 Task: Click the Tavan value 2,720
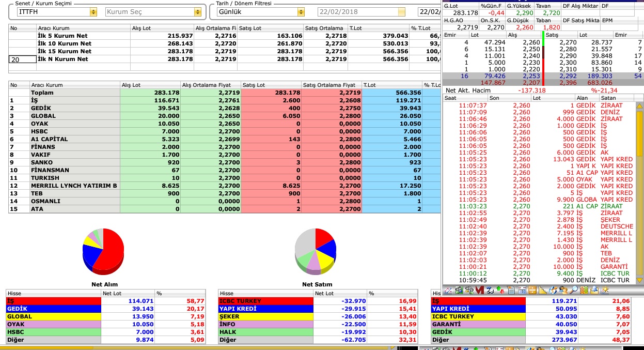pyautogui.click(x=551, y=13)
